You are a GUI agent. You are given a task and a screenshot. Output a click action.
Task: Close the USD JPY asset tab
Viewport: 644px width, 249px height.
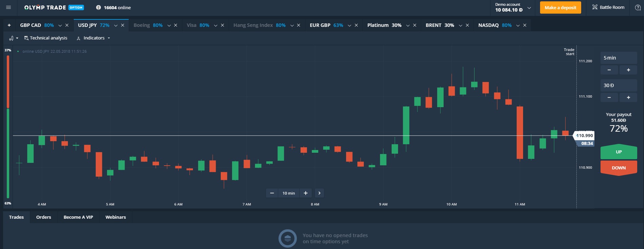123,25
